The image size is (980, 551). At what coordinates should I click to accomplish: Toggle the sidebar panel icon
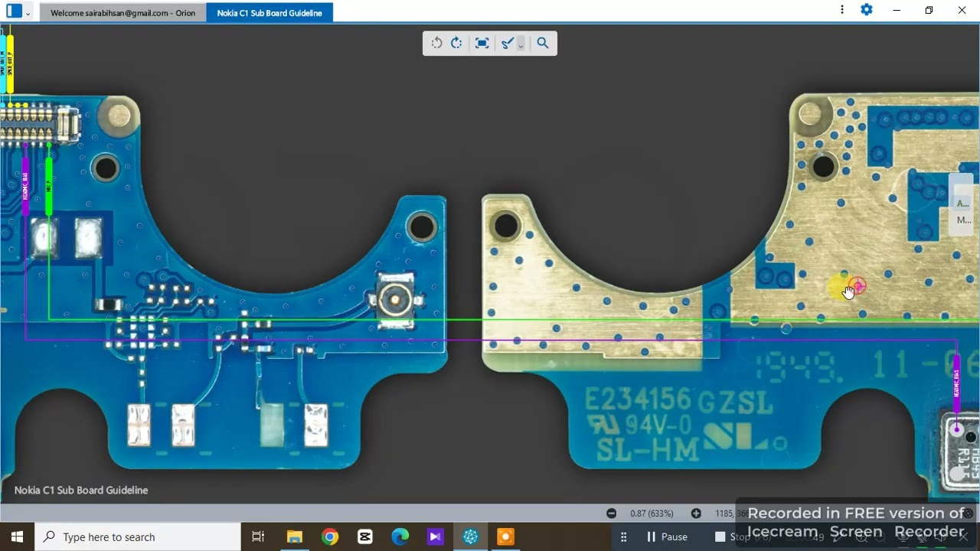tap(14, 11)
